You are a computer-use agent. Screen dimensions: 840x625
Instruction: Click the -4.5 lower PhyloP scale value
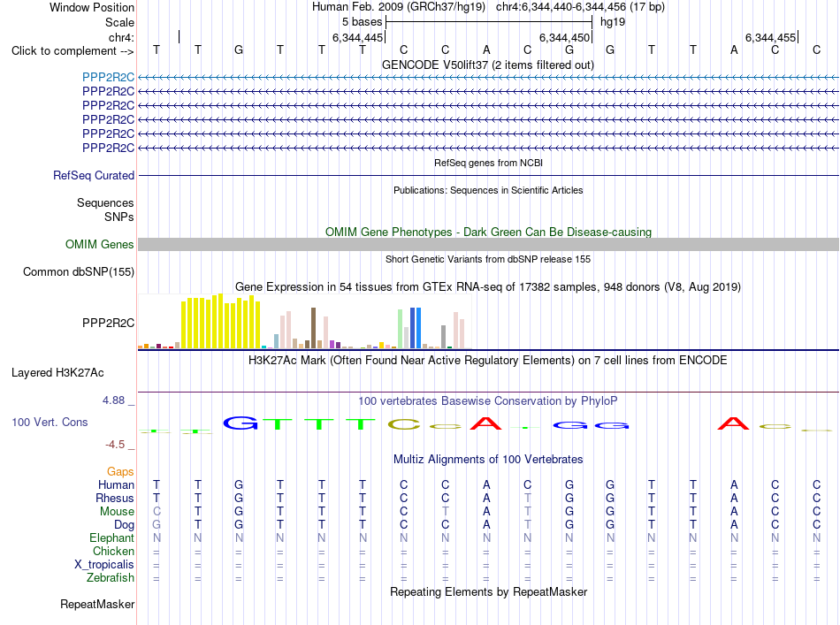(x=115, y=445)
